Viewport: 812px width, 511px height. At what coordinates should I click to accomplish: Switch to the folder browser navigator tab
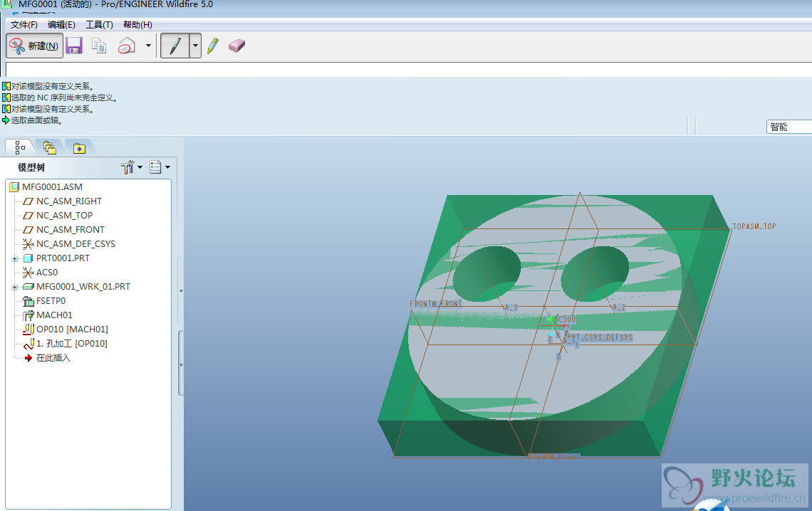click(50, 148)
